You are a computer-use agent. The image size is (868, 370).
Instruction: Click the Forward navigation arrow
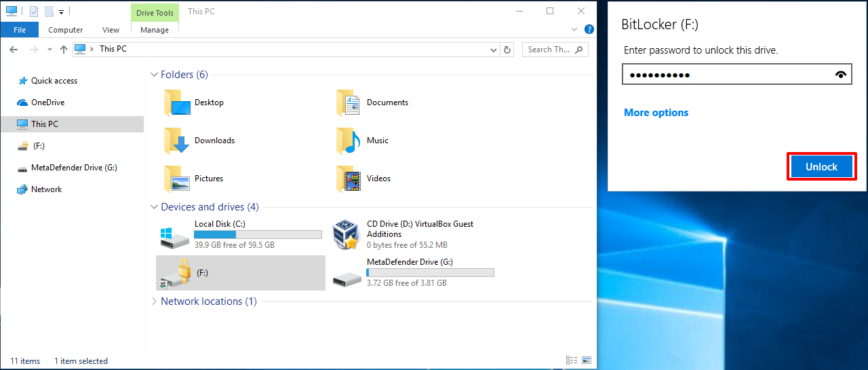click(x=33, y=50)
